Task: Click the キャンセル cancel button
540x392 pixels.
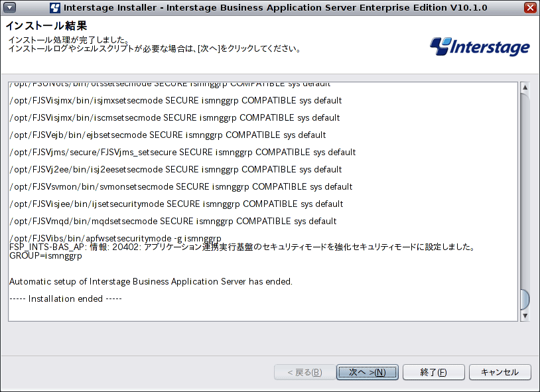Action: [500, 372]
